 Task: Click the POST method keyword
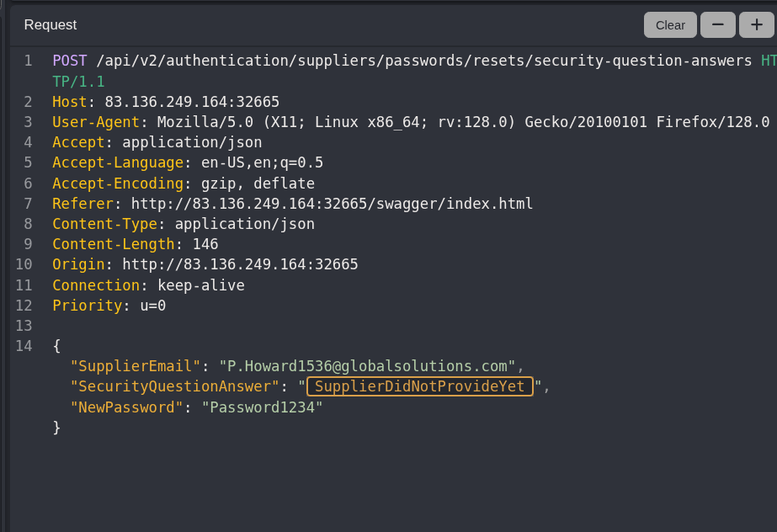click(x=70, y=61)
